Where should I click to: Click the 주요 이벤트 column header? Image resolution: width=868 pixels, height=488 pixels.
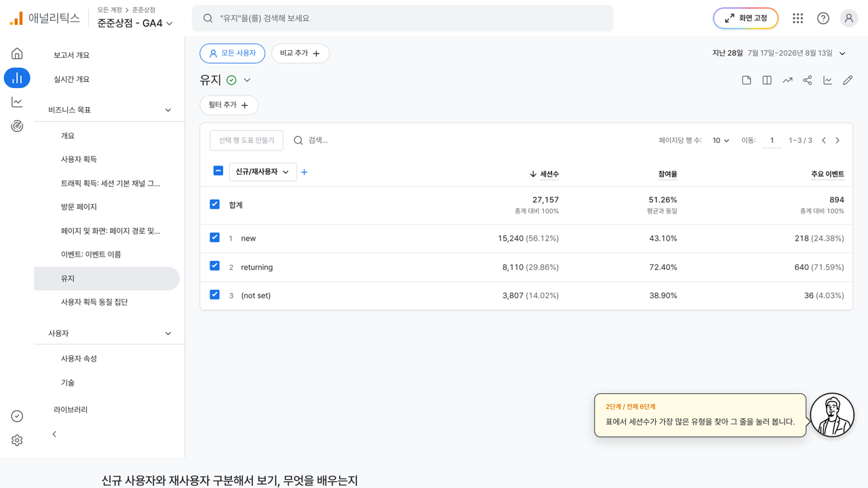827,174
